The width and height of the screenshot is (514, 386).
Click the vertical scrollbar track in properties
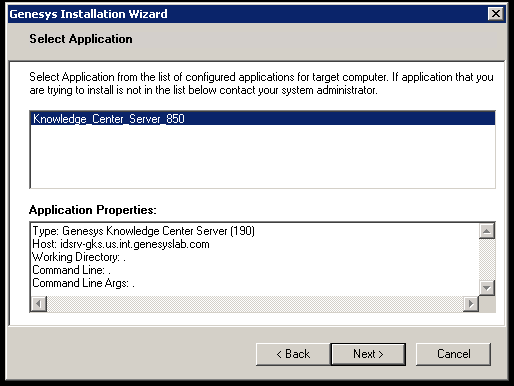(x=487, y=259)
